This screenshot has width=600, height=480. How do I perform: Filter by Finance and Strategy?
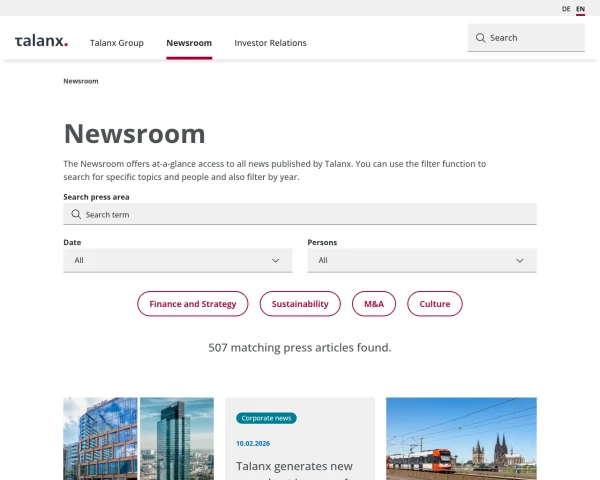coord(192,304)
